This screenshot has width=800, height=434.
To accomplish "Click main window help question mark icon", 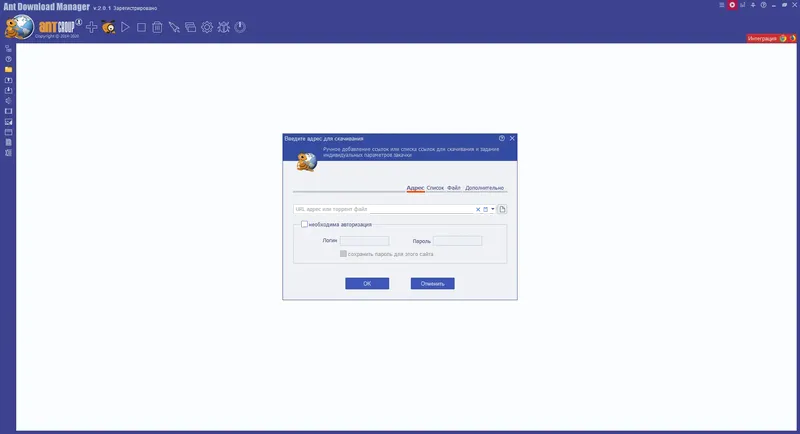I will pyautogui.click(x=763, y=5).
